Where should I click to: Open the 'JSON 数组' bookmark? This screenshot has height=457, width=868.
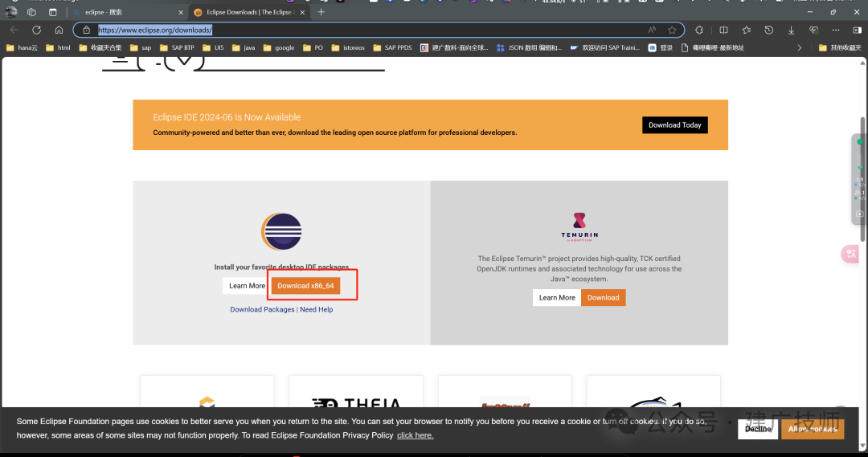pyautogui.click(x=529, y=47)
